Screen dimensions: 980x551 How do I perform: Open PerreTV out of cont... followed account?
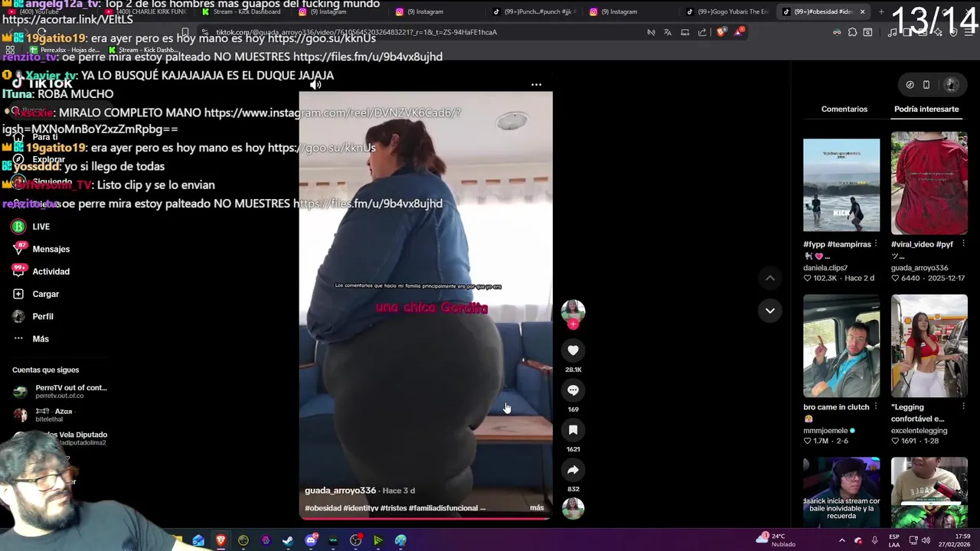60,391
